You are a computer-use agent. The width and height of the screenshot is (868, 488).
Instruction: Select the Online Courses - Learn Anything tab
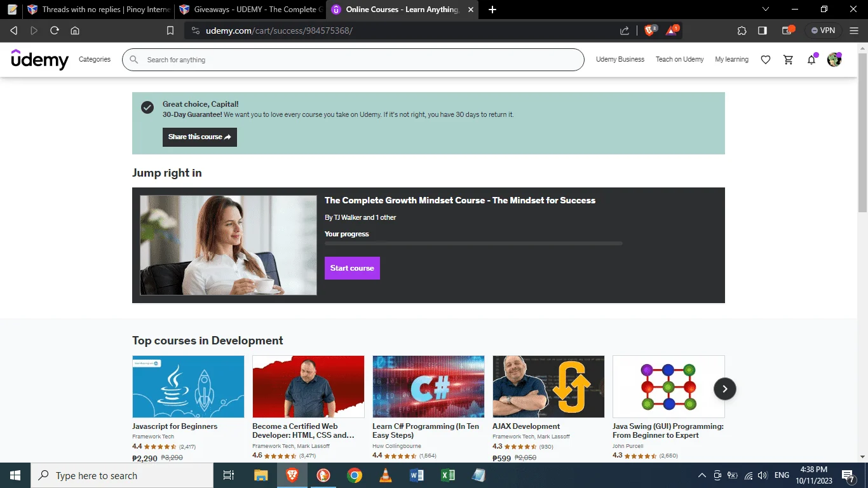point(402,10)
